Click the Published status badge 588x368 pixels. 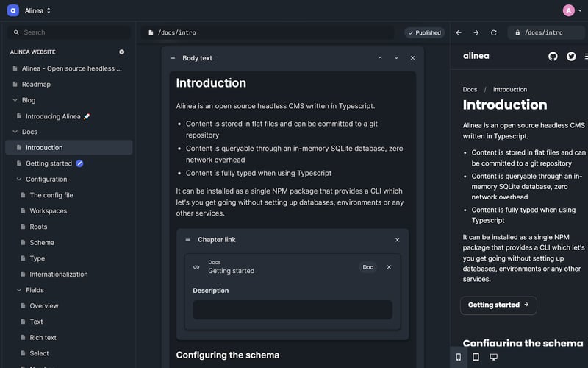pyautogui.click(x=425, y=32)
